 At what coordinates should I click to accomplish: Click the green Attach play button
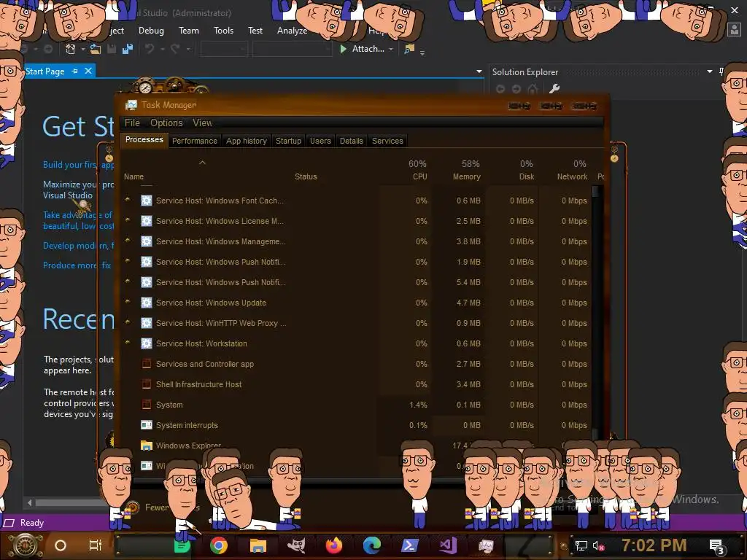343,49
